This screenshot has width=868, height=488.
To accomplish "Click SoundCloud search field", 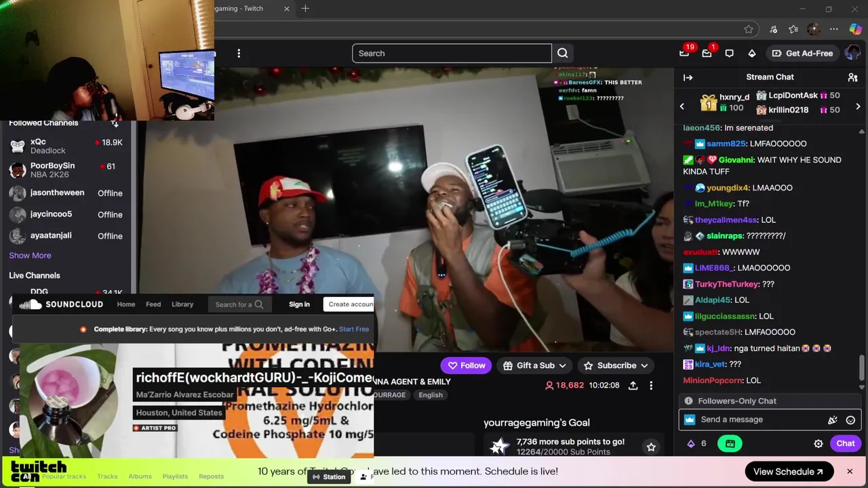I will [239, 304].
